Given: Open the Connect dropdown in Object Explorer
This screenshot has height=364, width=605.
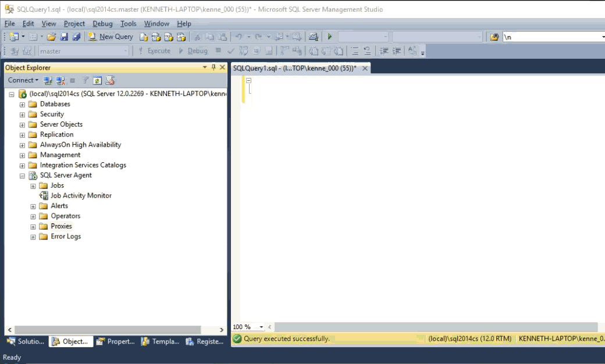Looking at the screenshot, I should click(x=23, y=80).
